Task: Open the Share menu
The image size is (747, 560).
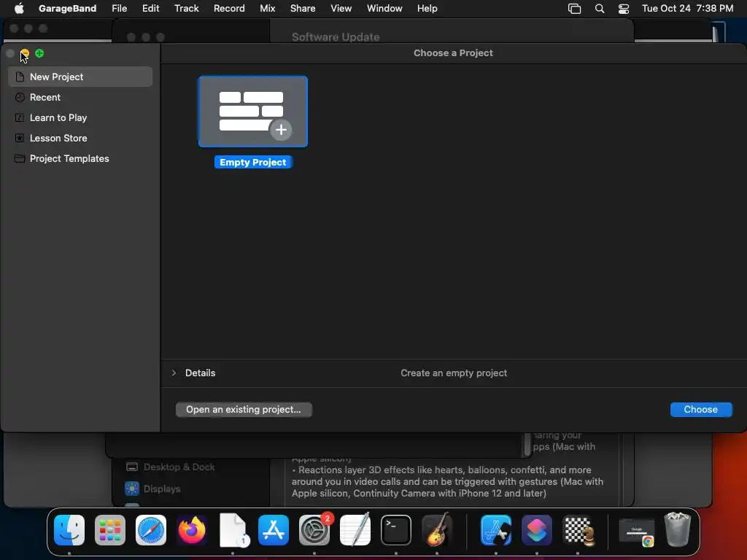Action: coord(303,9)
